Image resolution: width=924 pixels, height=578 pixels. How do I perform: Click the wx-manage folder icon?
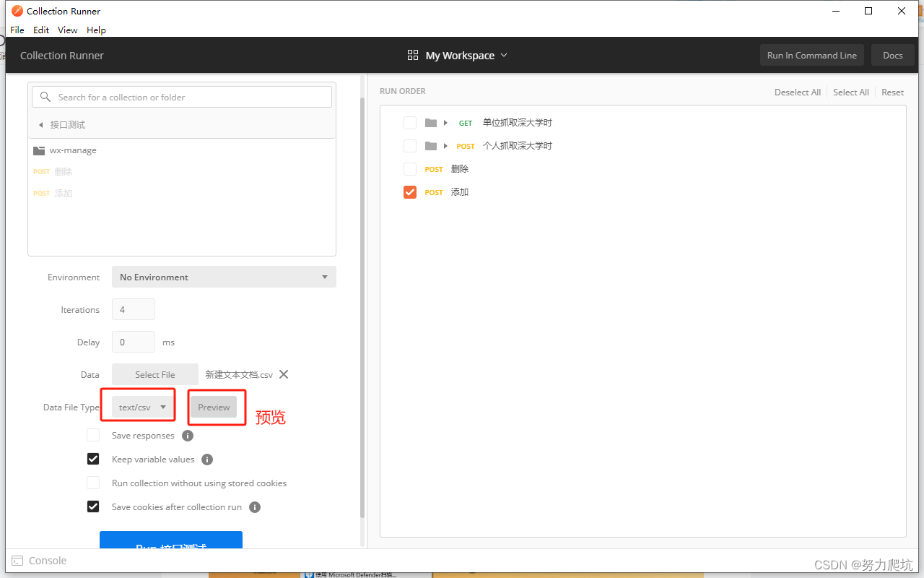coord(38,150)
